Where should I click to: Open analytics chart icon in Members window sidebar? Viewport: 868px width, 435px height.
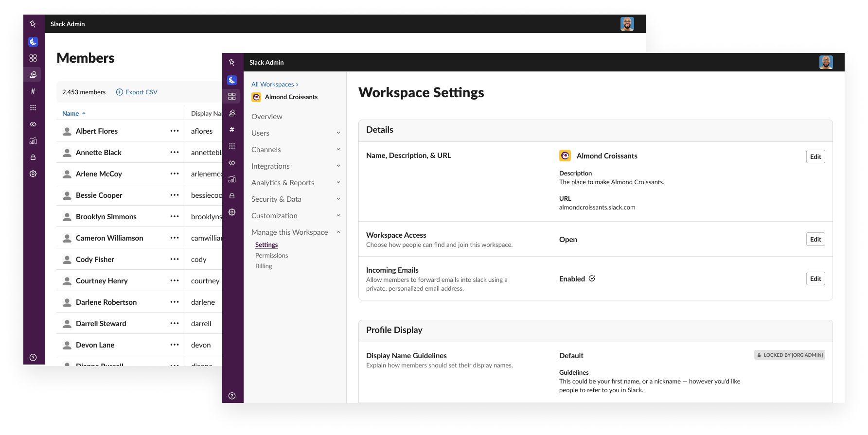(33, 140)
